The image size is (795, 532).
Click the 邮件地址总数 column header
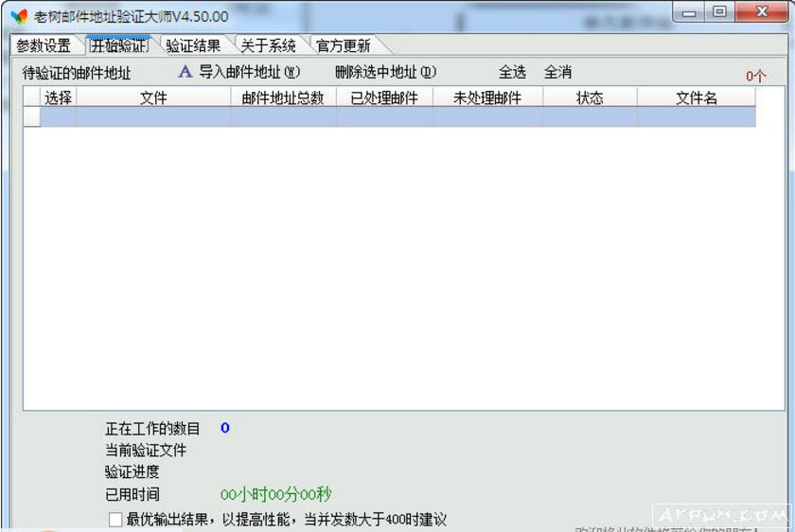point(283,98)
